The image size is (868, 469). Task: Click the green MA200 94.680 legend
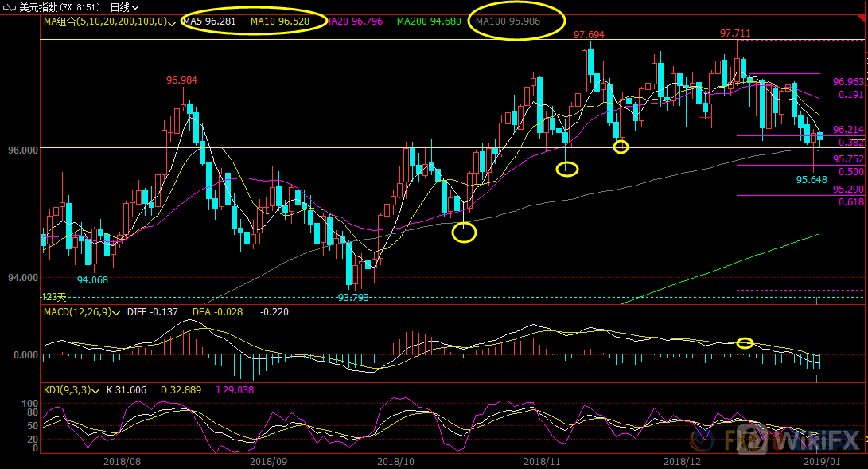click(429, 21)
